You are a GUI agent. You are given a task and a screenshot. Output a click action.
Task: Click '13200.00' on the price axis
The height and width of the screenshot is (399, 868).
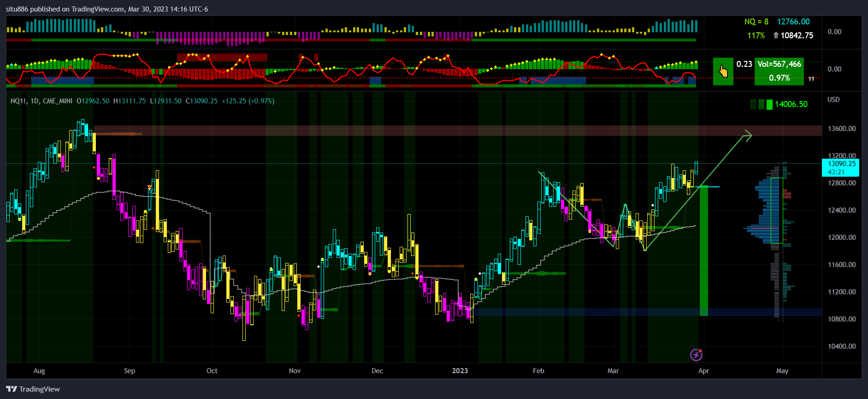click(x=842, y=156)
